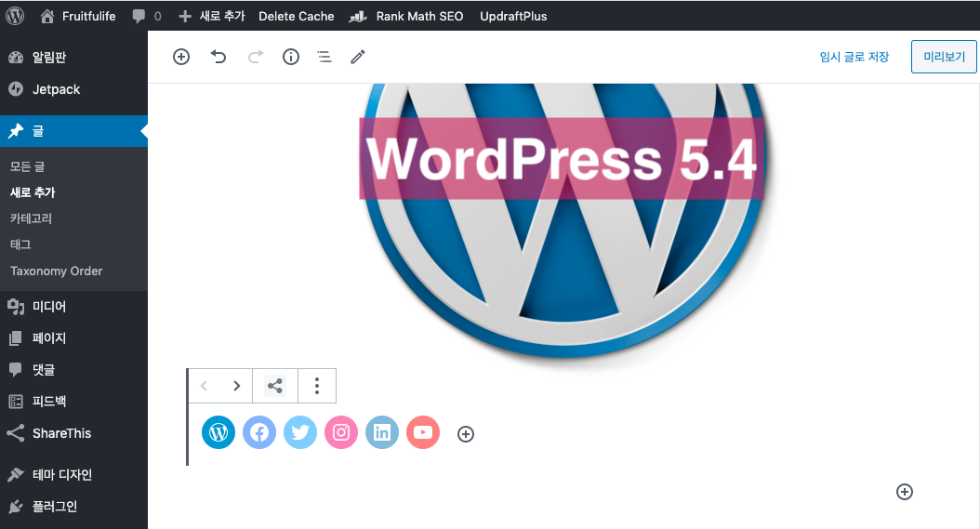The height and width of the screenshot is (529, 980).
Task: Open 페이지 sidebar menu
Action: click(73, 338)
